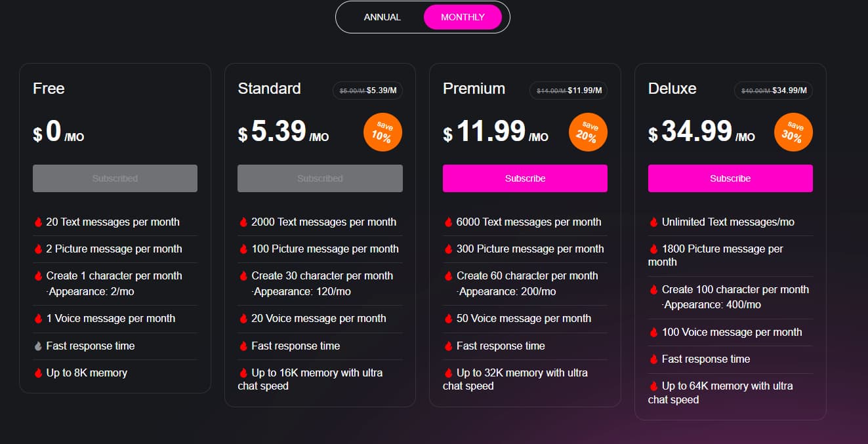Click the greyed Subscribed button under Free
Image resolution: width=868 pixels, height=444 pixels.
(115, 178)
